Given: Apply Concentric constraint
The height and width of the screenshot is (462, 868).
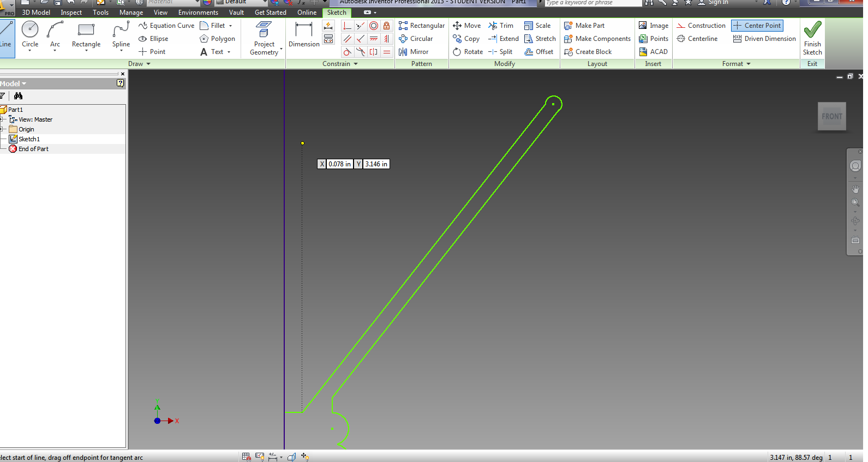Looking at the screenshot, I should [x=374, y=26].
